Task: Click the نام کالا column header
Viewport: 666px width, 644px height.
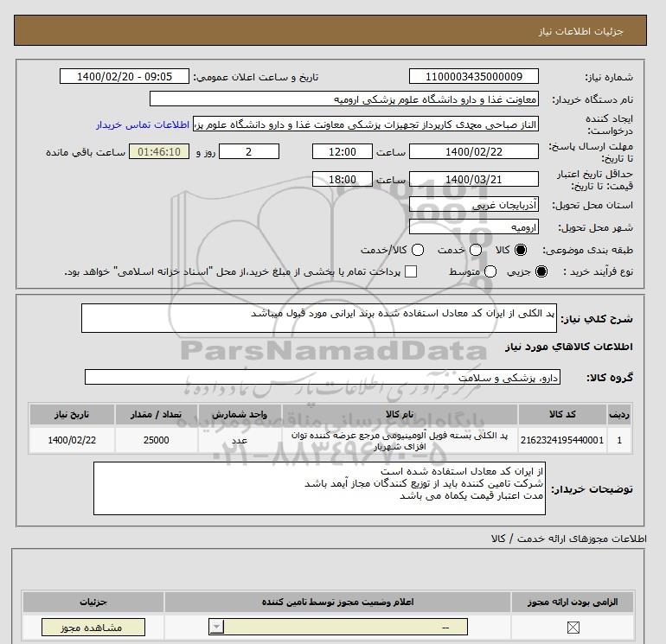Action: (x=400, y=414)
